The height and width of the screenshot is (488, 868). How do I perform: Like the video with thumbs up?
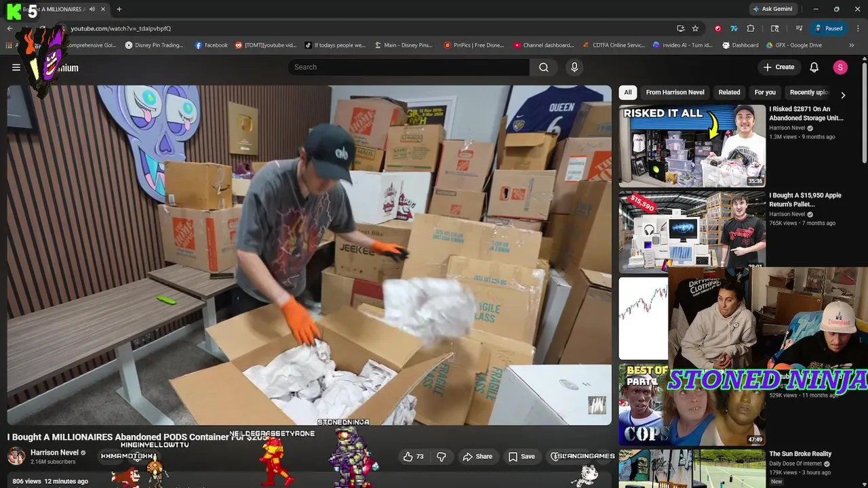click(414, 456)
